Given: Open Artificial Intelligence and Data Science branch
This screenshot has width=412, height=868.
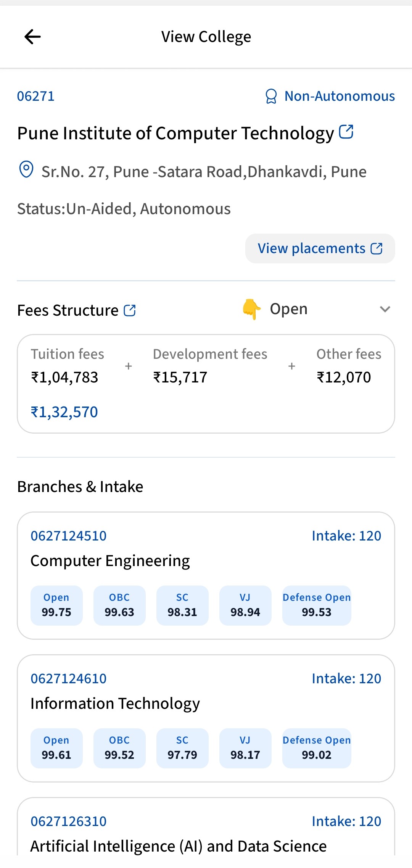Looking at the screenshot, I should [206, 827].
